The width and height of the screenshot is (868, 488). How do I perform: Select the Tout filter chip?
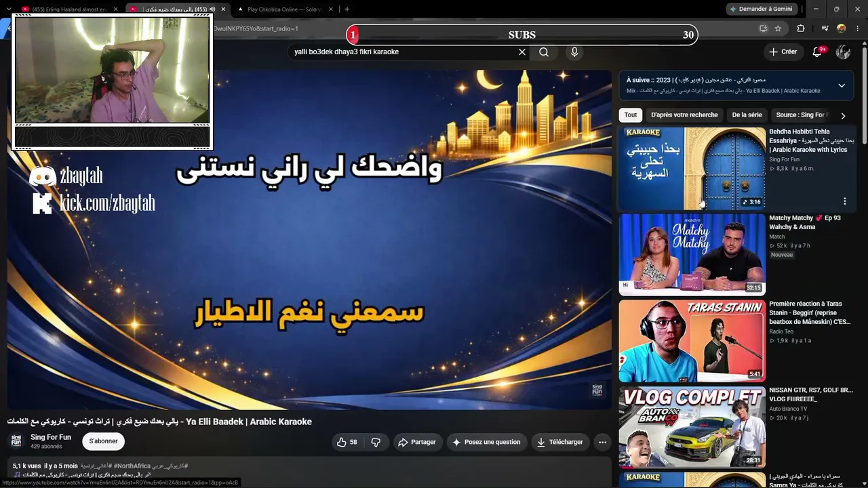click(x=631, y=115)
